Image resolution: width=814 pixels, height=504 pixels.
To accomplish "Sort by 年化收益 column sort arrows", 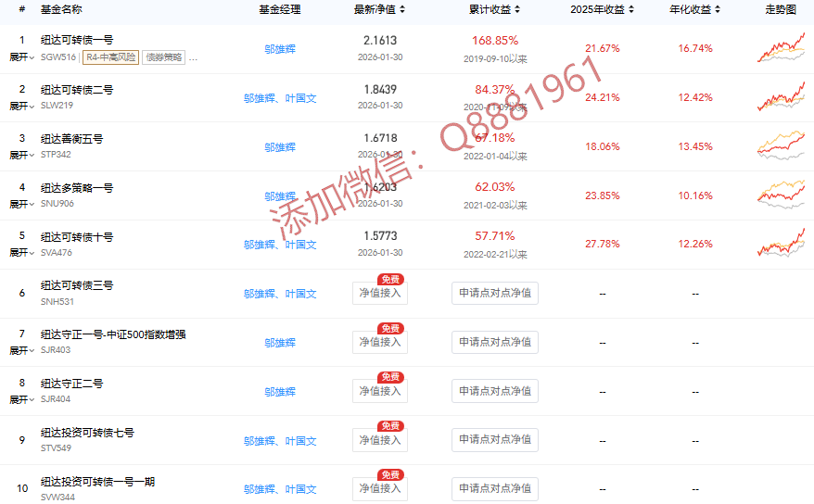I will click(x=719, y=10).
